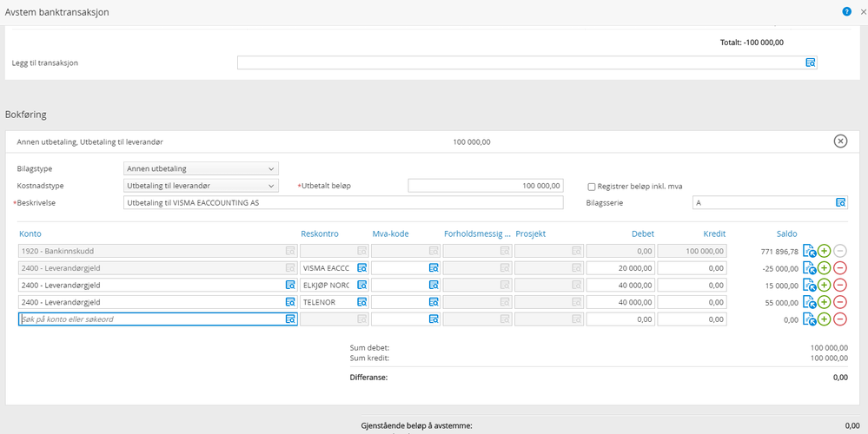The image size is (868, 434).
Task: Open lookup in Legg til transaksjon field
Action: point(811,62)
